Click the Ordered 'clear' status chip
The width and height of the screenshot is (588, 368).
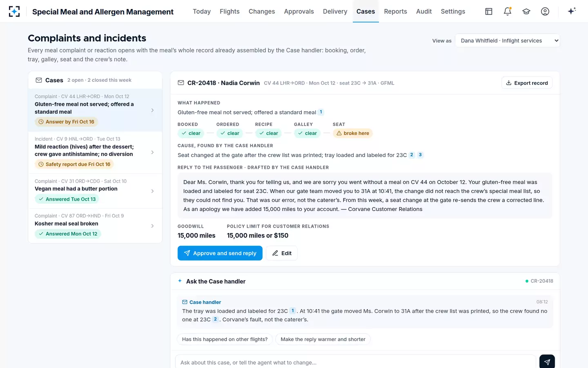click(229, 133)
